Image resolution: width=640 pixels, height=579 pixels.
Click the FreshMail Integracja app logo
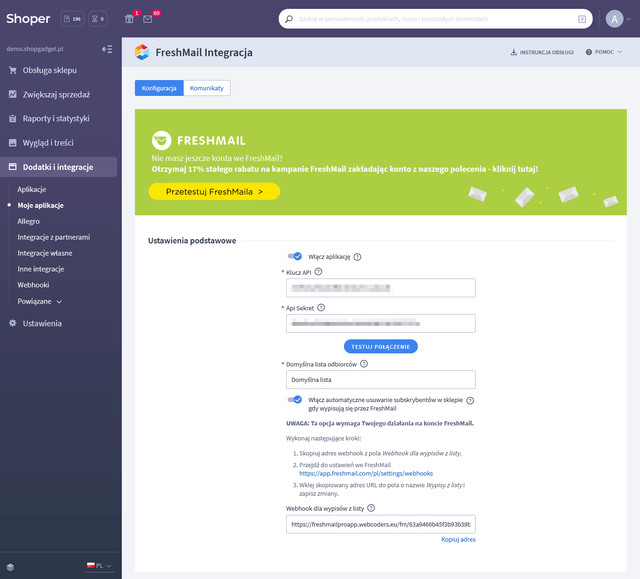pos(142,52)
